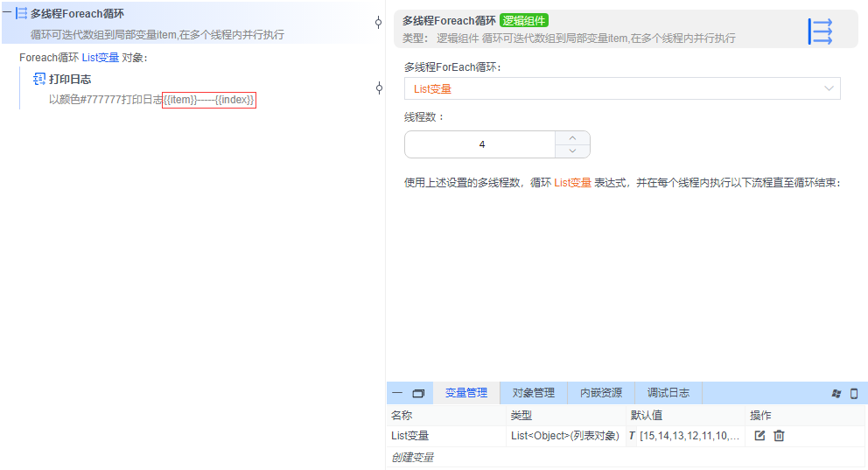This screenshot has height=470, width=868.
Task: Switch to the 对象管理 tab
Action: (x=533, y=393)
